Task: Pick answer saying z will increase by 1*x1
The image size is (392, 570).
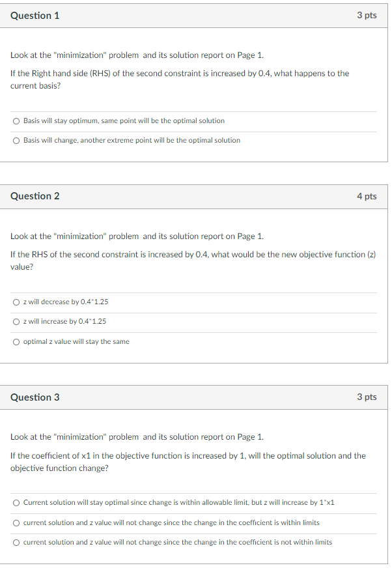Action: pos(15,502)
